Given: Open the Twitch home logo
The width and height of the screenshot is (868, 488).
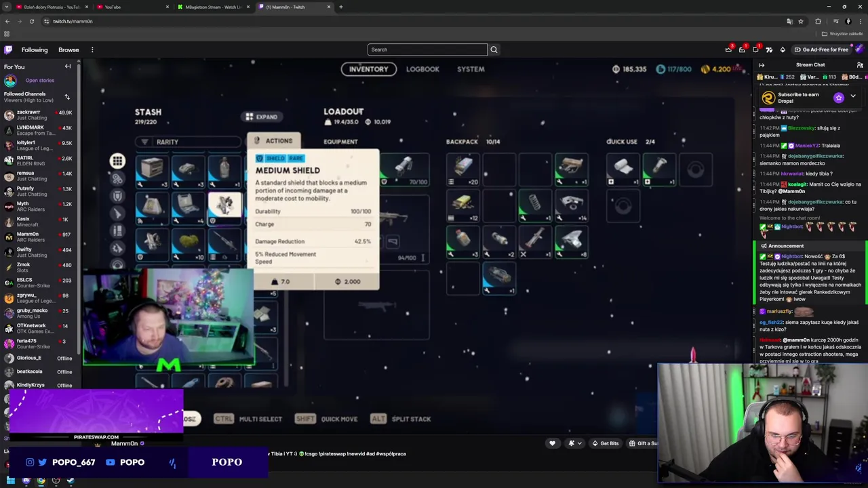Looking at the screenshot, I should coord(8,49).
